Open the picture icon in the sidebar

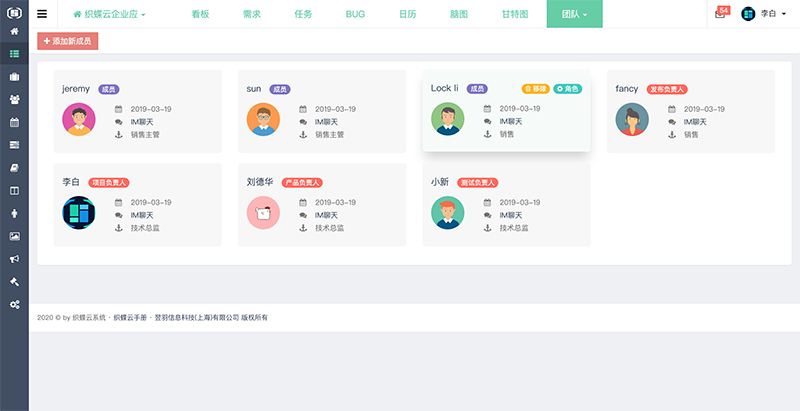click(14, 236)
